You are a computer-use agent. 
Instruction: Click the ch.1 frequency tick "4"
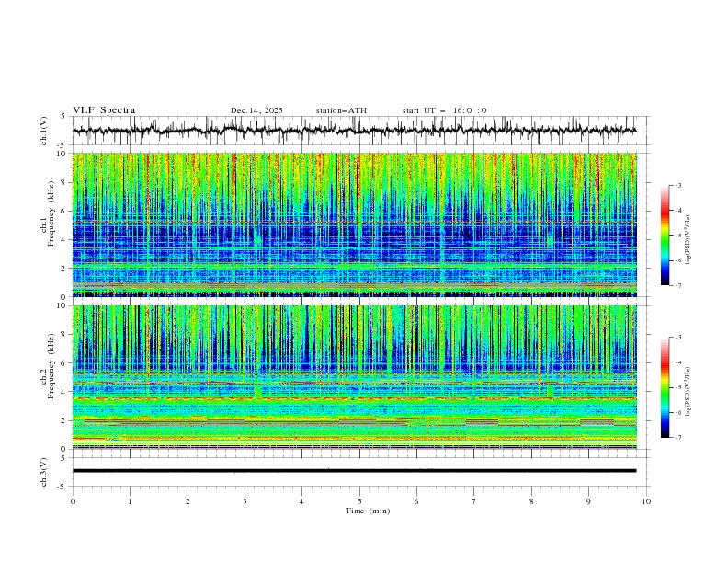64,240
